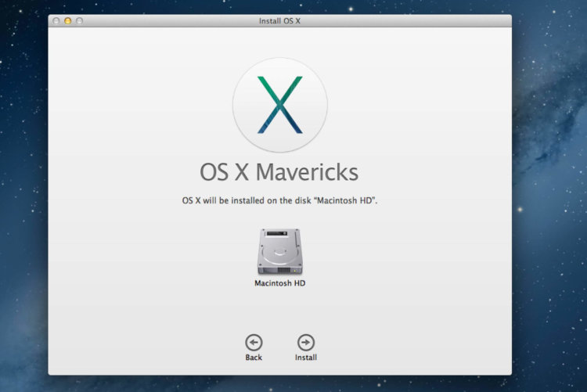Click the Install arrow icon

(306, 342)
